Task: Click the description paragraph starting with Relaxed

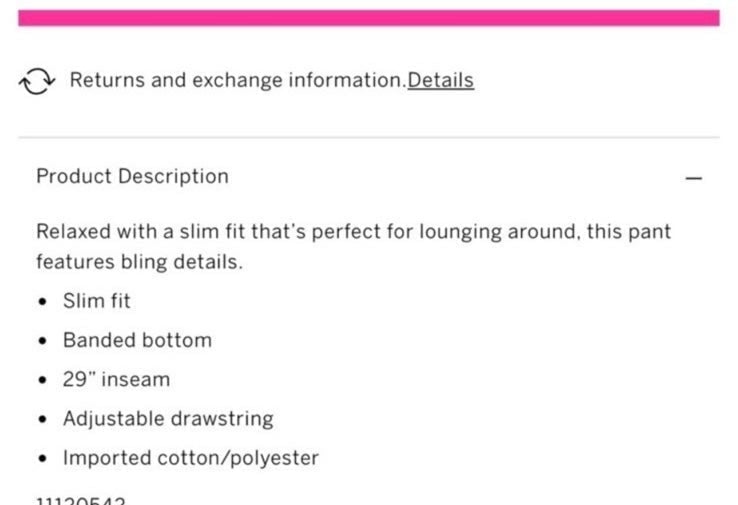Action: pos(353,247)
